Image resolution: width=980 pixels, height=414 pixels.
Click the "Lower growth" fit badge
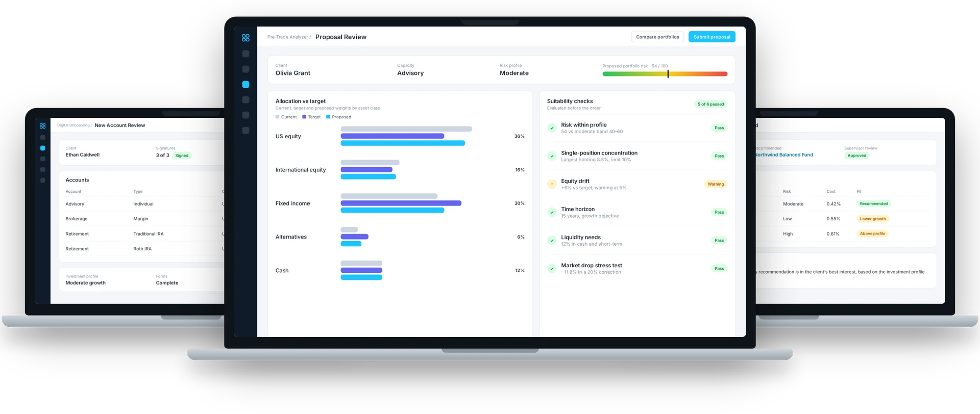pos(873,219)
